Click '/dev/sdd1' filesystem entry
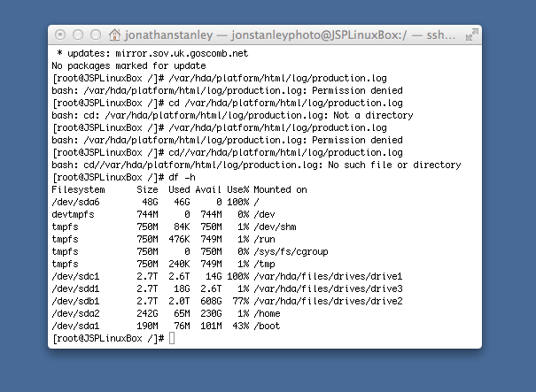This screenshot has height=392, width=536. 75,288
